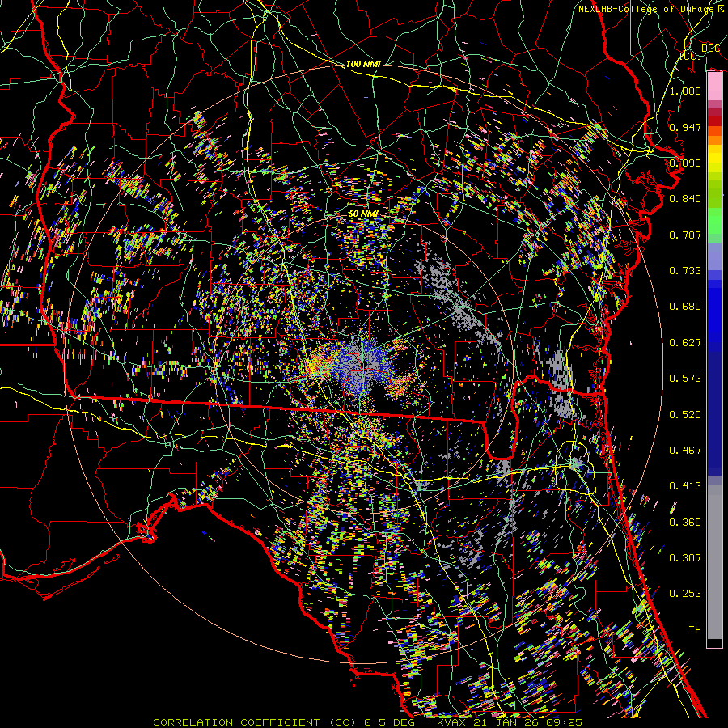
Task: Pick the pink segment of the color scale
Action: pos(714,87)
